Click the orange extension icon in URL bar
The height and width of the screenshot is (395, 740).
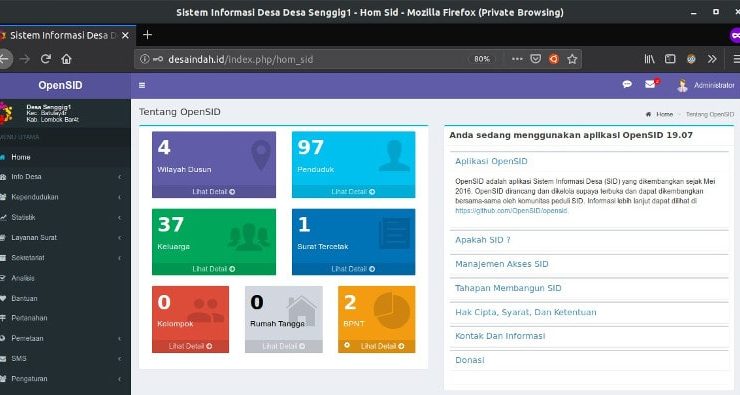point(554,59)
